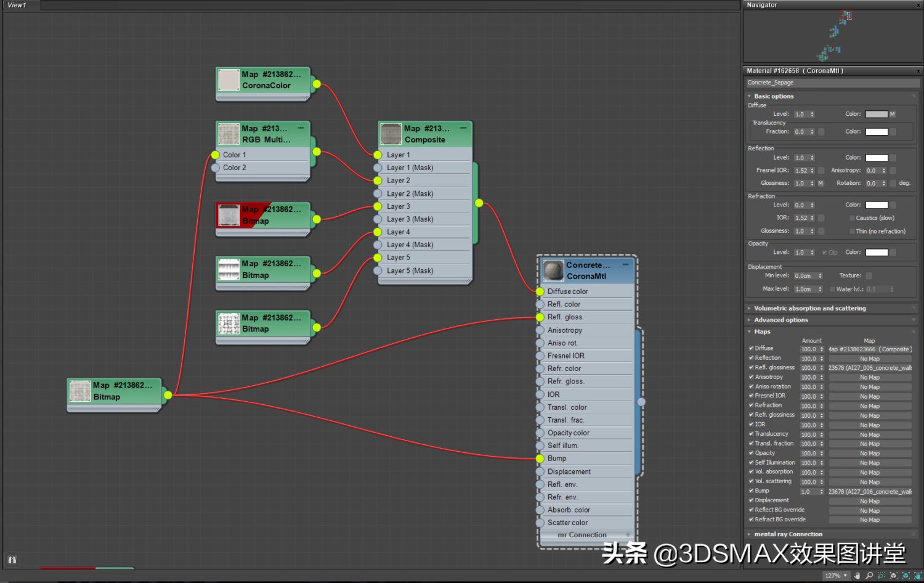Viewport: 924px width, 583px height.
Task: Select the Zoom magnifier tool
Action: pos(869,576)
